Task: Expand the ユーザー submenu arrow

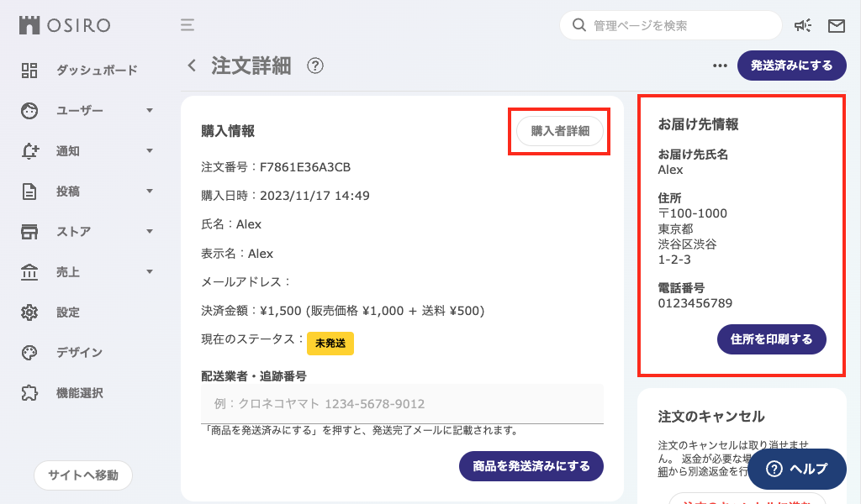Action: [150, 111]
